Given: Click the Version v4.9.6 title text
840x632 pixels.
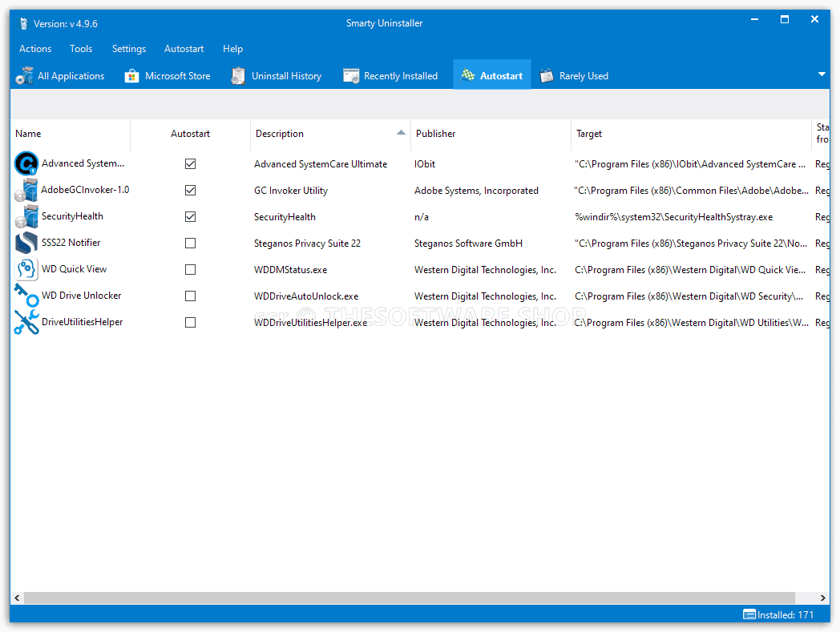Looking at the screenshot, I should [x=66, y=23].
